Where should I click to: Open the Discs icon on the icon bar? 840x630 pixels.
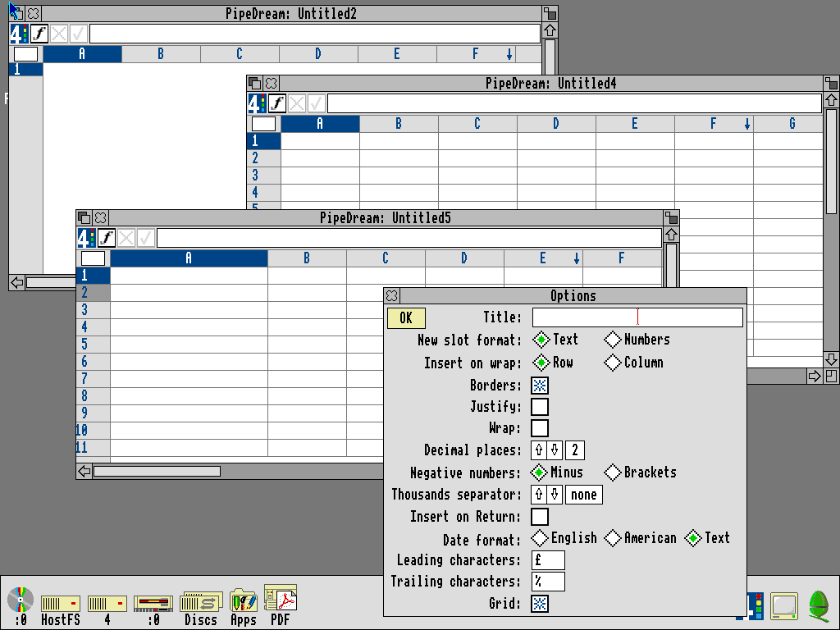[x=201, y=601]
